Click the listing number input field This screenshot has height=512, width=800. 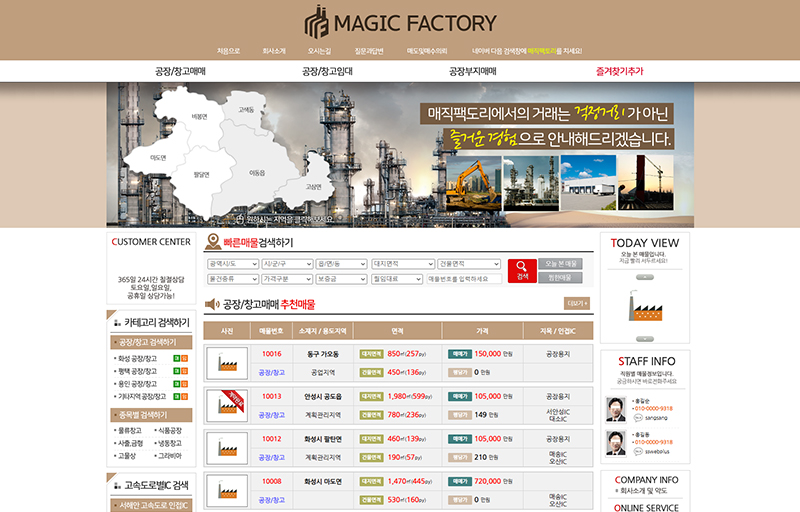[x=463, y=279]
